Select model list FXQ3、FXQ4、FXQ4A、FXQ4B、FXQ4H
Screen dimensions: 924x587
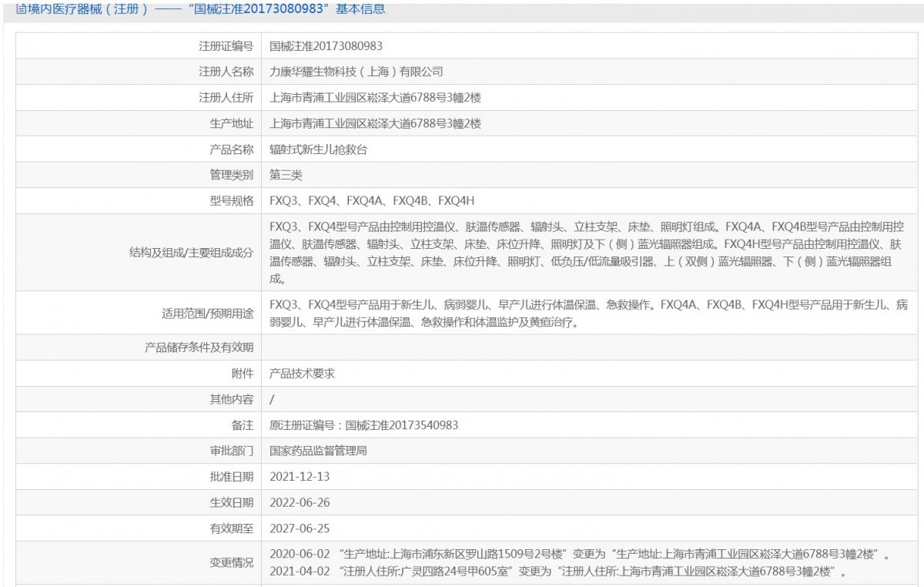pos(372,201)
